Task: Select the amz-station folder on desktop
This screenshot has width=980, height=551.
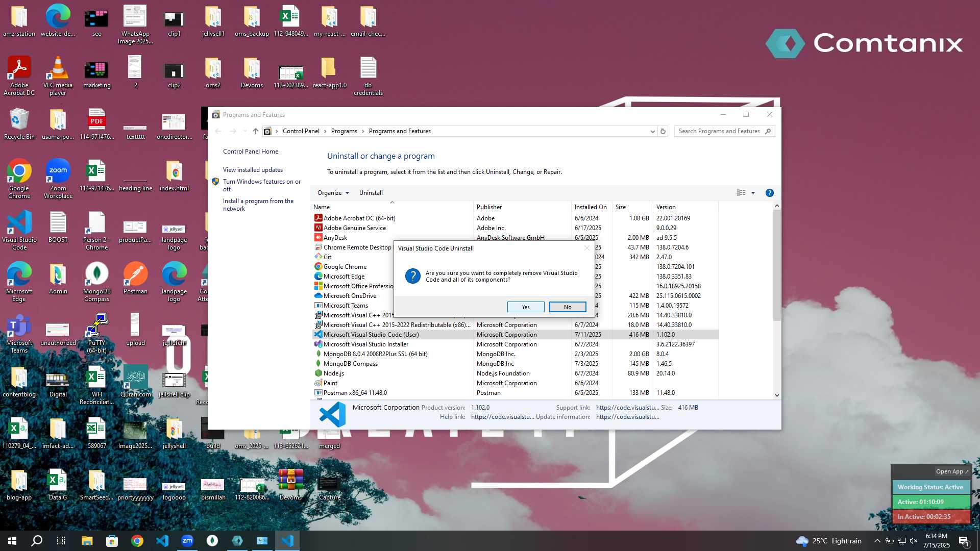Action: pos(19,21)
